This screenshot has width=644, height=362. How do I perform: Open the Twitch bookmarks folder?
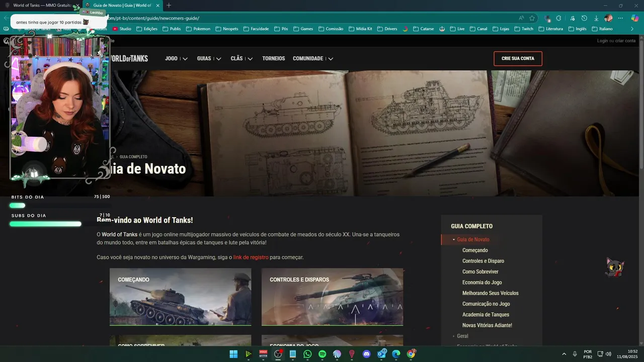[x=523, y=29]
